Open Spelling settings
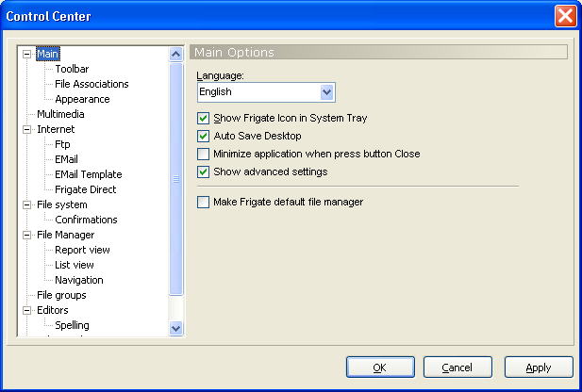Image resolution: width=582 pixels, height=392 pixels. (72, 326)
